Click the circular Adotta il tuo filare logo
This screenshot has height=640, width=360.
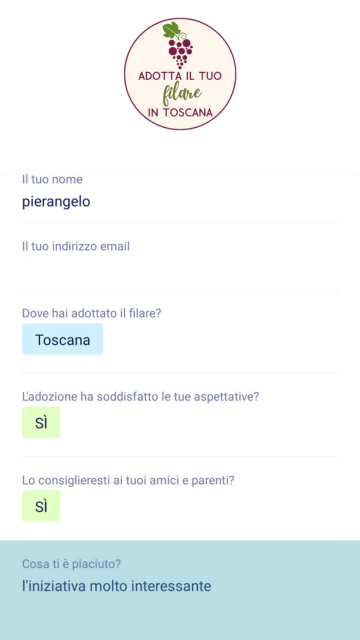click(x=180, y=74)
